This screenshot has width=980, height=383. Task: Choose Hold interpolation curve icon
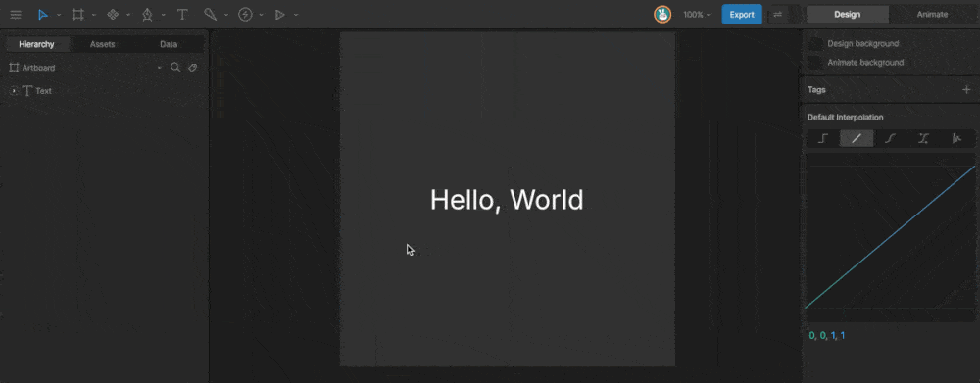point(823,138)
